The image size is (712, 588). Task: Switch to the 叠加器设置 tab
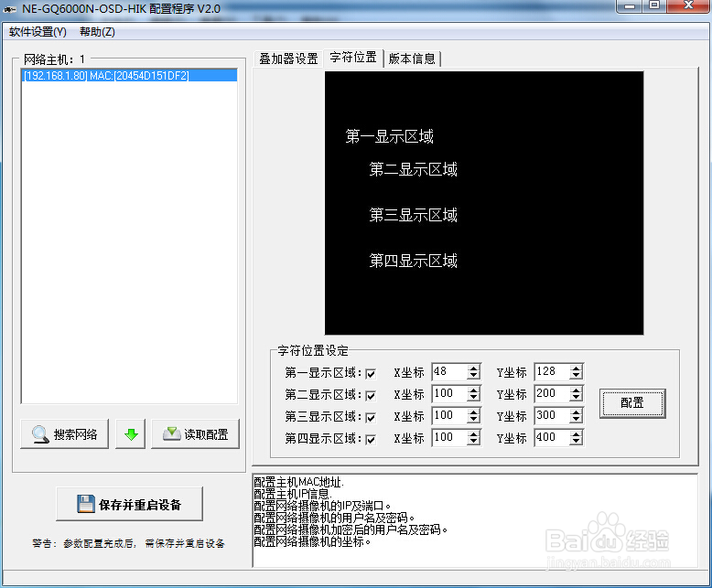click(288, 59)
